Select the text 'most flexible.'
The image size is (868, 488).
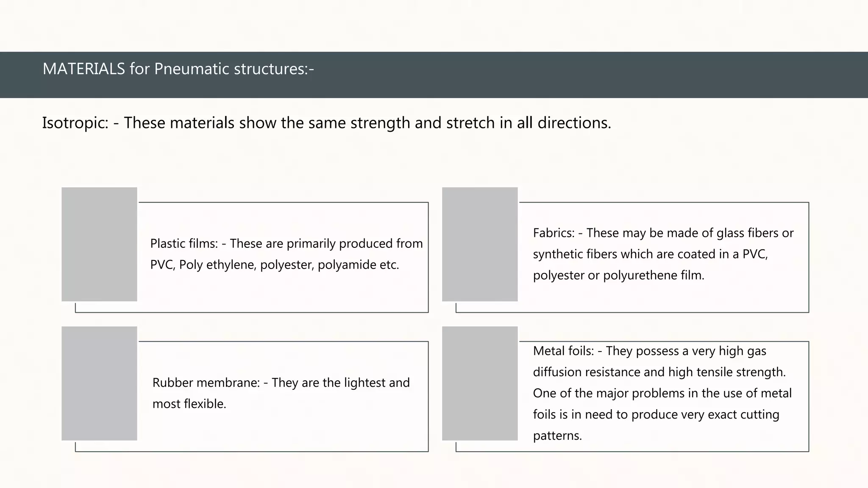click(189, 404)
